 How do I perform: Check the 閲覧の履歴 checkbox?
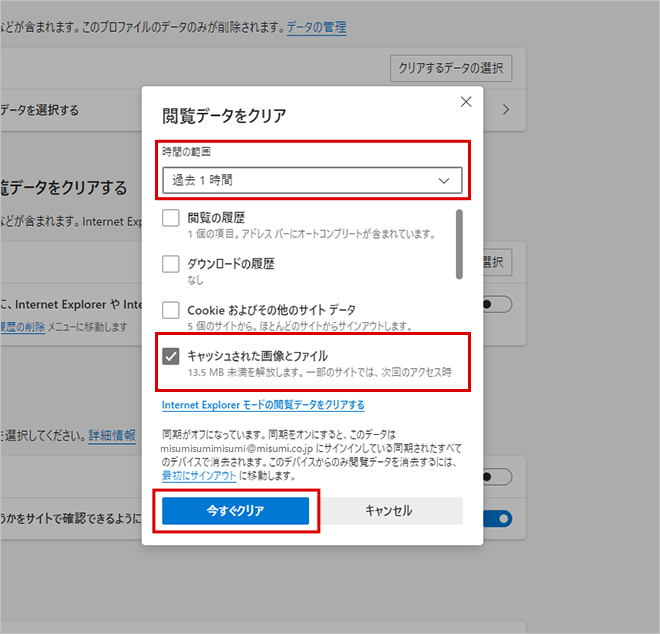click(171, 218)
